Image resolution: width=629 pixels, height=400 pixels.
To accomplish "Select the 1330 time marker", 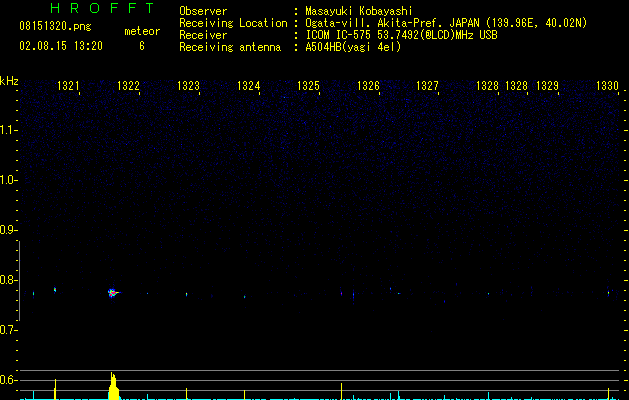I will pyautogui.click(x=607, y=86).
